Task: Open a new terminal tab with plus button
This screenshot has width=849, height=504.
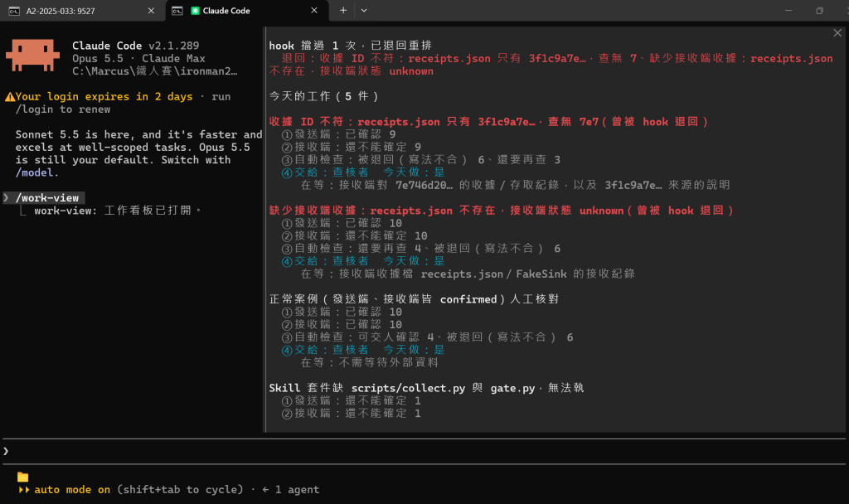Action: tap(343, 10)
